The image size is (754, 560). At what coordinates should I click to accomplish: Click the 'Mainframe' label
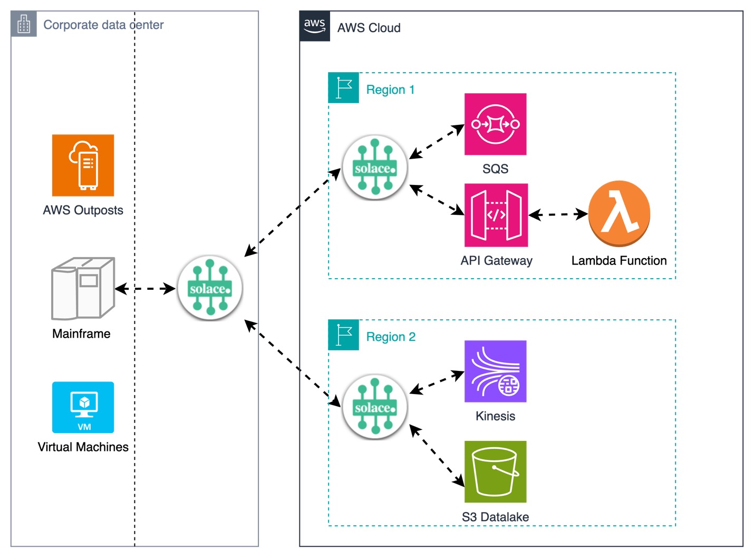click(x=81, y=333)
